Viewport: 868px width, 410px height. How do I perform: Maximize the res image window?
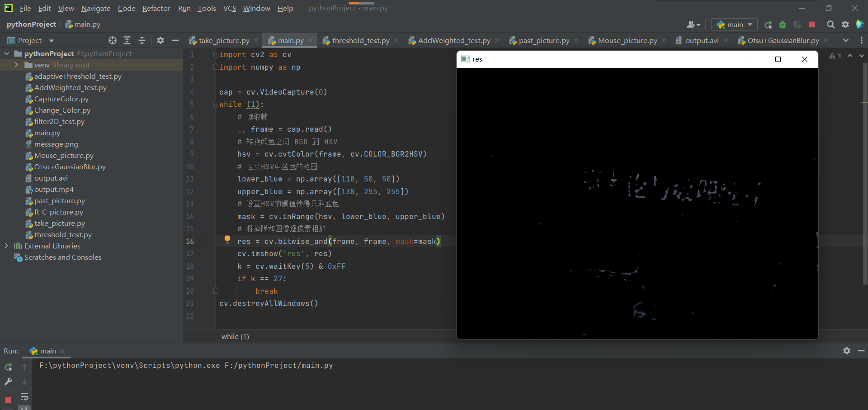tap(778, 59)
